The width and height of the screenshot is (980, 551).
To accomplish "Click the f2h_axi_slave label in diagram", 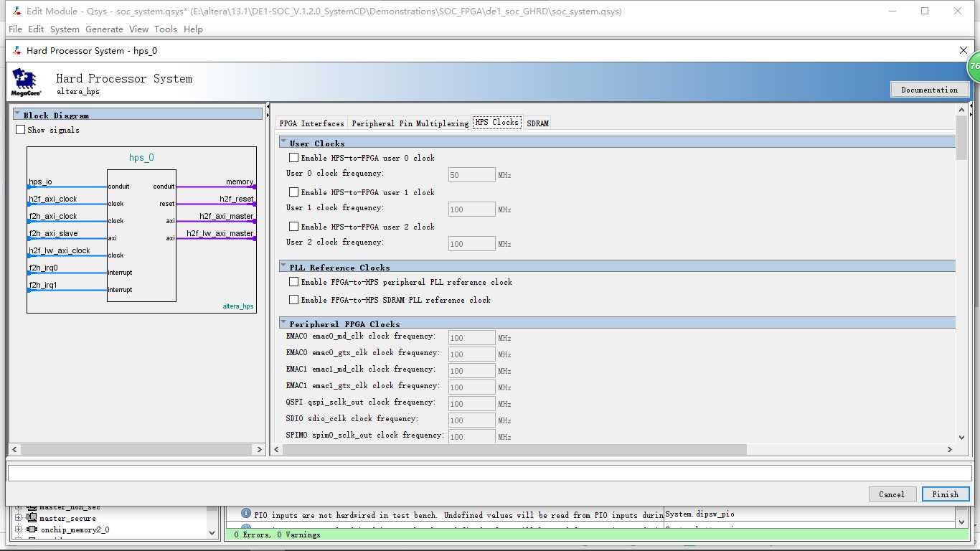I will pyautogui.click(x=53, y=233).
